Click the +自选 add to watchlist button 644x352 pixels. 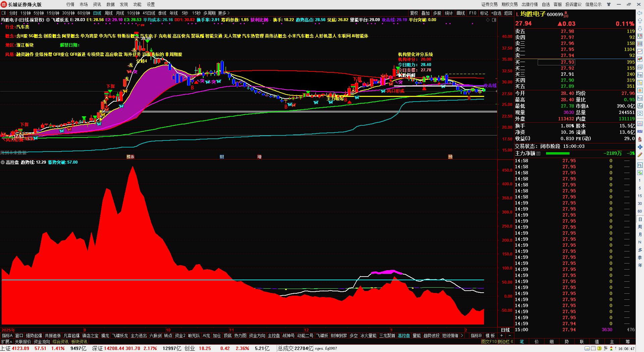tap(496, 13)
